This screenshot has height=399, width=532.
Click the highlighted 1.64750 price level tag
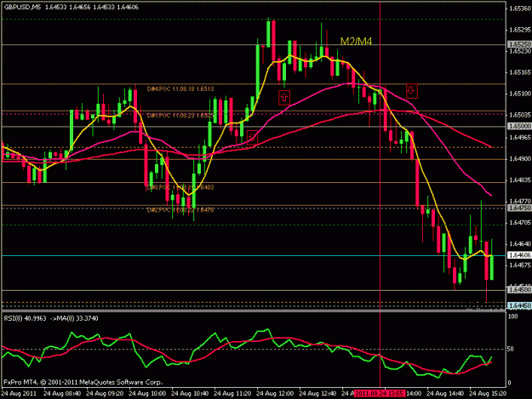click(519, 208)
